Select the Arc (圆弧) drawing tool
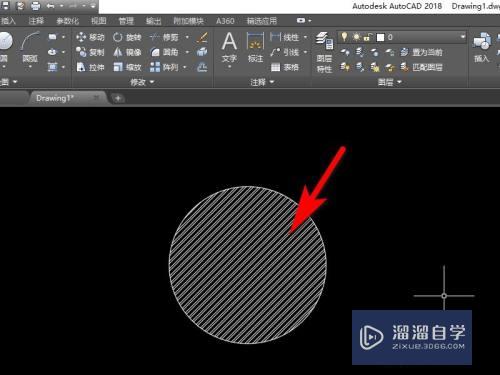500x375 pixels. pos(30,47)
